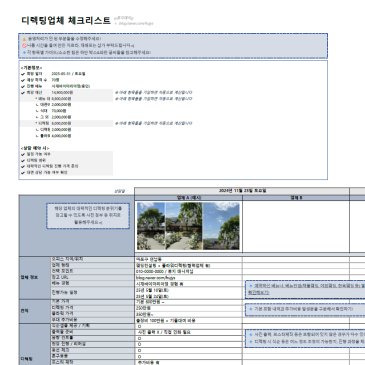Click the 디렉팅업체 체크리스트 title
Image resolution: width=365 pixels, height=365 pixels.
click(66, 21)
